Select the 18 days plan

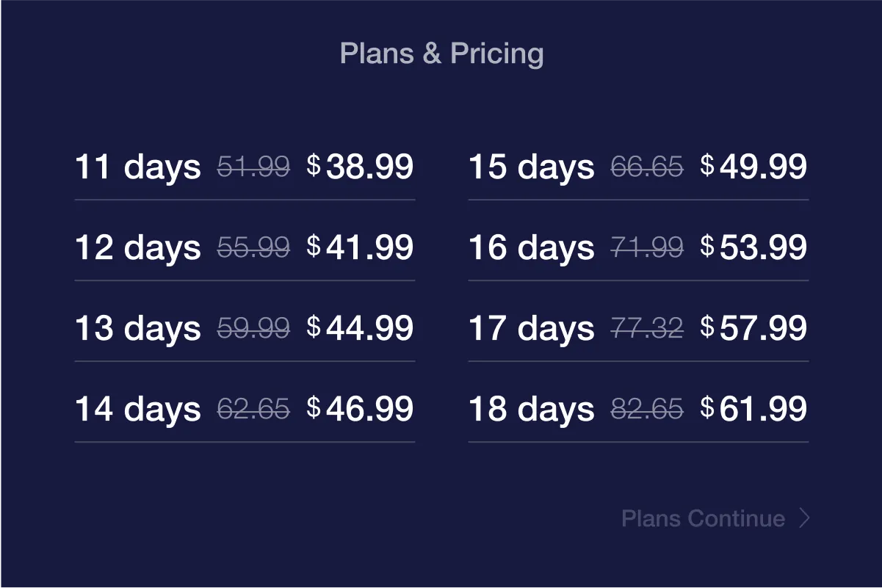click(x=638, y=409)
